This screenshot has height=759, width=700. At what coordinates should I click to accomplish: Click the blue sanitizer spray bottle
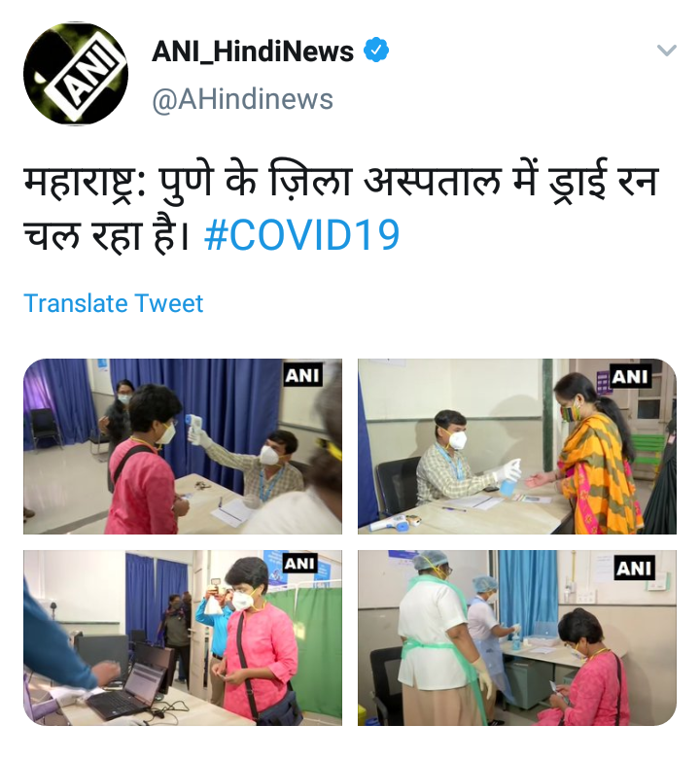[x=509, y=477]
